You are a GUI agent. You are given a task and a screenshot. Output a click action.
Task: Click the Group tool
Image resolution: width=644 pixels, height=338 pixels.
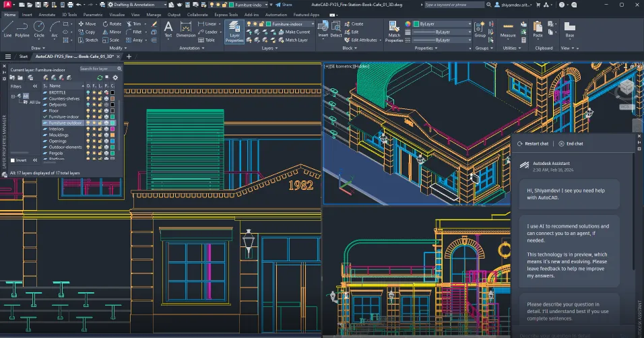click(480, 29)
